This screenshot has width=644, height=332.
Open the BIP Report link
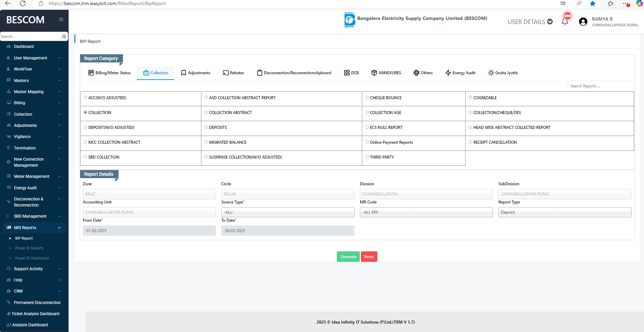click(x=24, y=238)
